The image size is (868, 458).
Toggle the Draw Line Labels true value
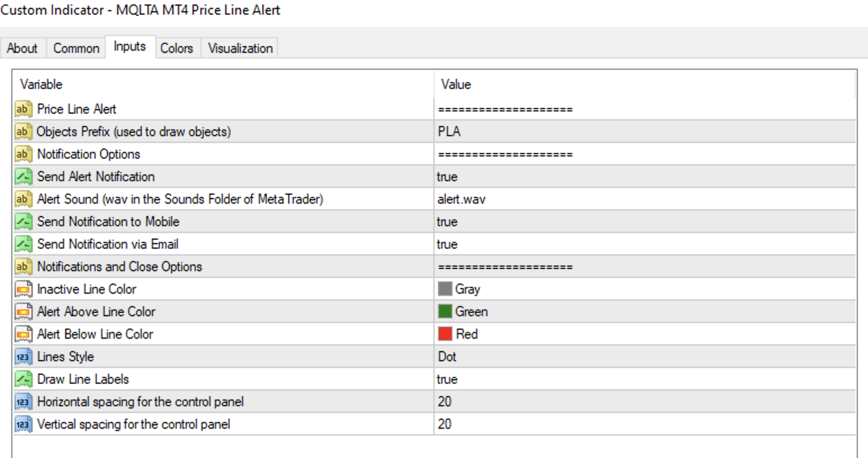447,379
